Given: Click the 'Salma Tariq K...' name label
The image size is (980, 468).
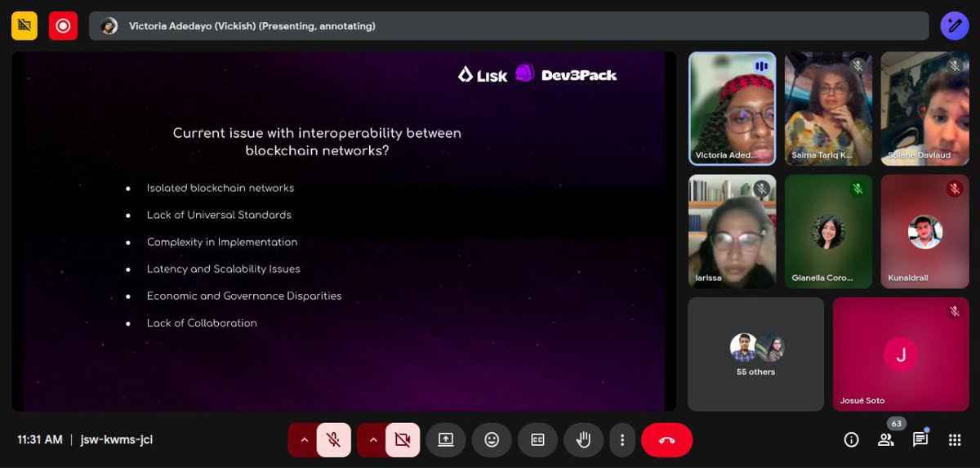Looking at the screenshot, I should (x=822, y=155).
